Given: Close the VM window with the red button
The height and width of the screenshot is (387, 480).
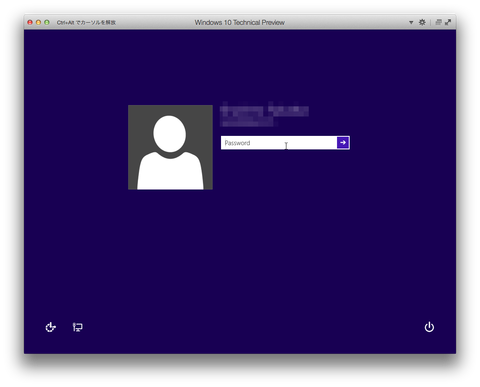Looking at the screenshot, I should pos(30,22).
